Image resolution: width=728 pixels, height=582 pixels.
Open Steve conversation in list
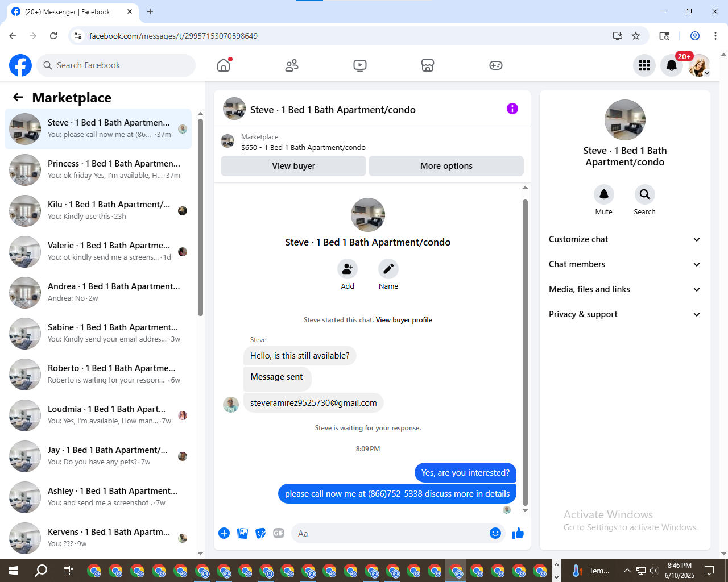(98, 129)
